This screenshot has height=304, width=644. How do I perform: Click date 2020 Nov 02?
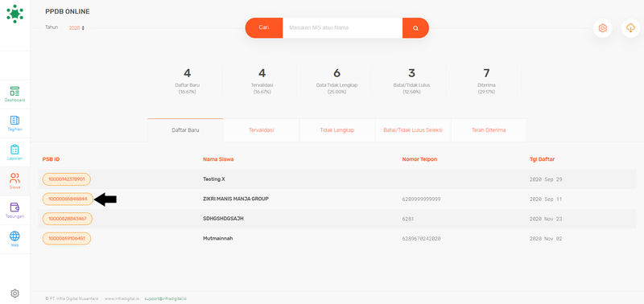point(546,238)
